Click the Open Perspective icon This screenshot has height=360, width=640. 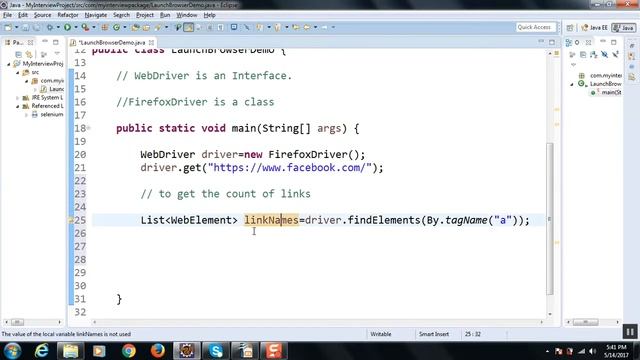pyautogui.click(x=570, y=28)
